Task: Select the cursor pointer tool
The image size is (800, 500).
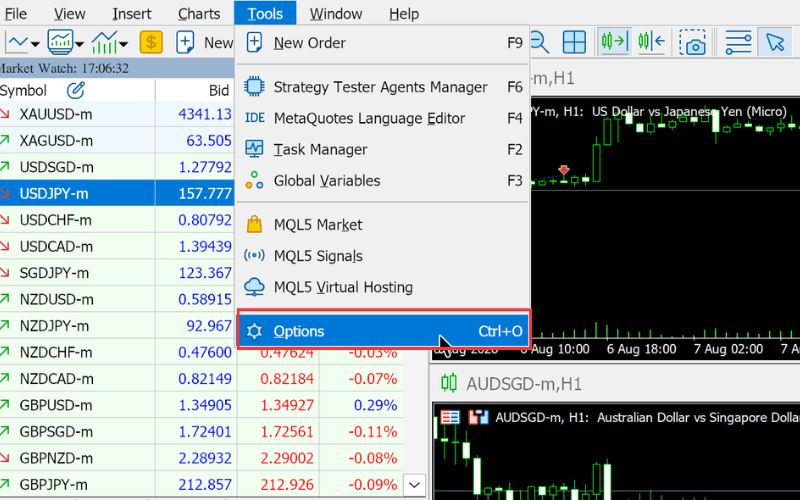Action: point(774,42)
